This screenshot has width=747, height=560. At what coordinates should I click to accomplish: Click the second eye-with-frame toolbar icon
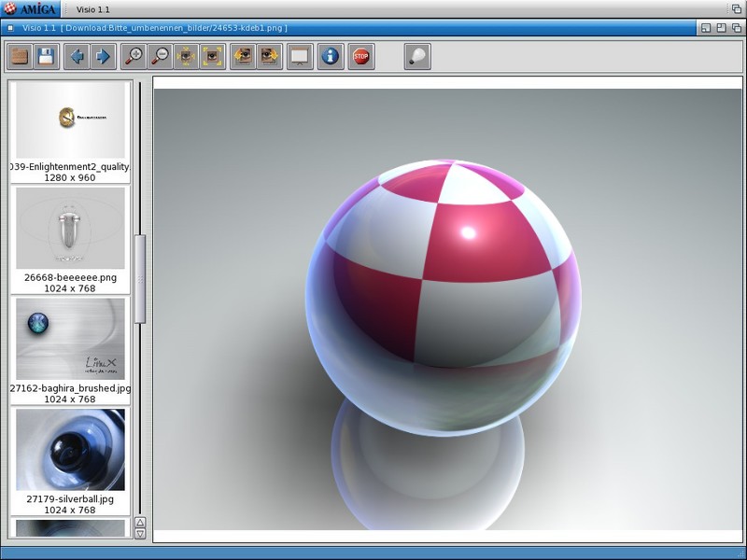coord(270,57)
